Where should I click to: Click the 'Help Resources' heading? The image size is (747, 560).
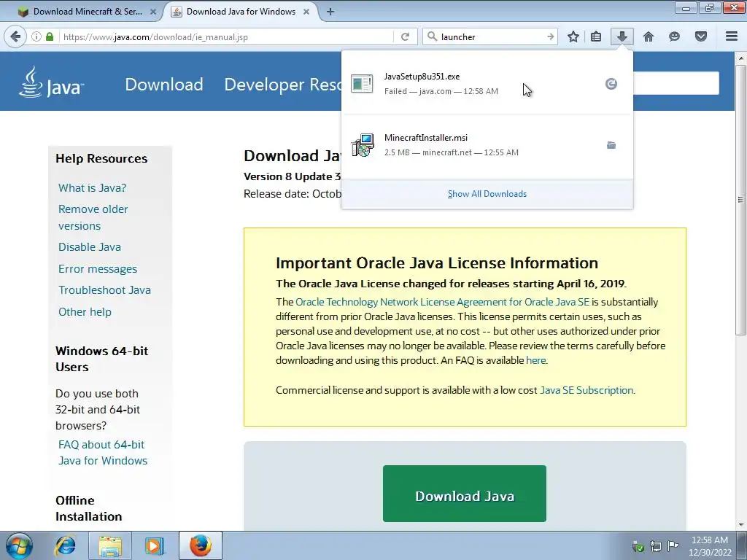(x=101, y=158)
